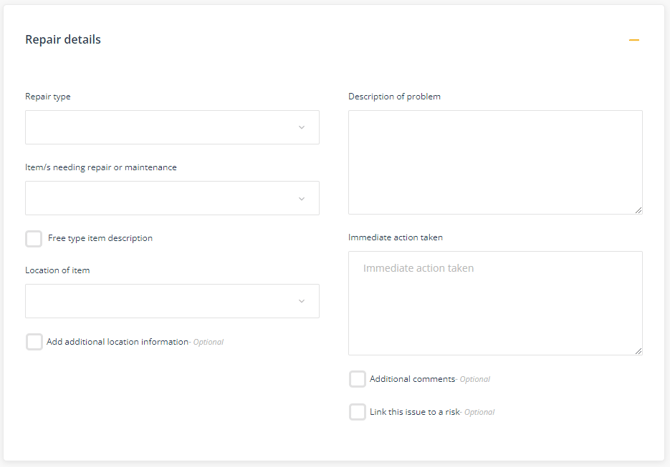Enable Free type item description checkbox
Image resolution: width=670 pixels, height=467 pixels.
point(34,238)
